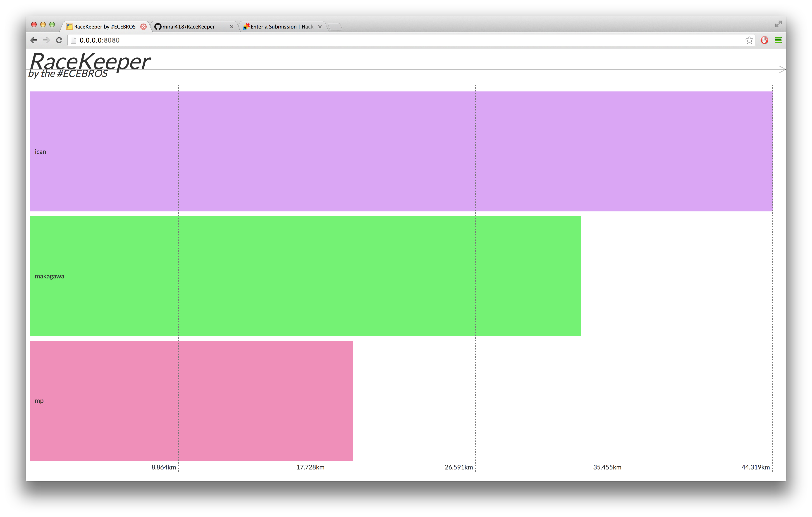Open a new tab with the blank tab button
Viewport: 812px width, 517px height.
point(335,27)
